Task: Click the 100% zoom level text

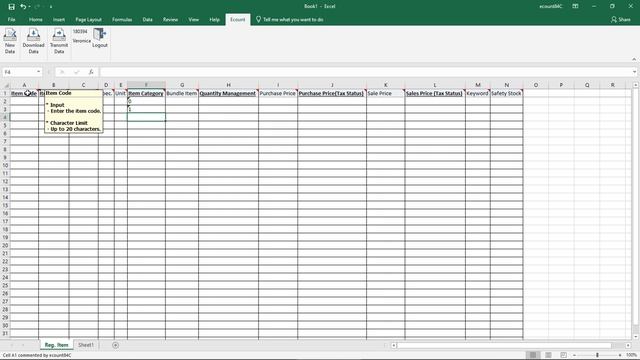Action: point(631,355)
